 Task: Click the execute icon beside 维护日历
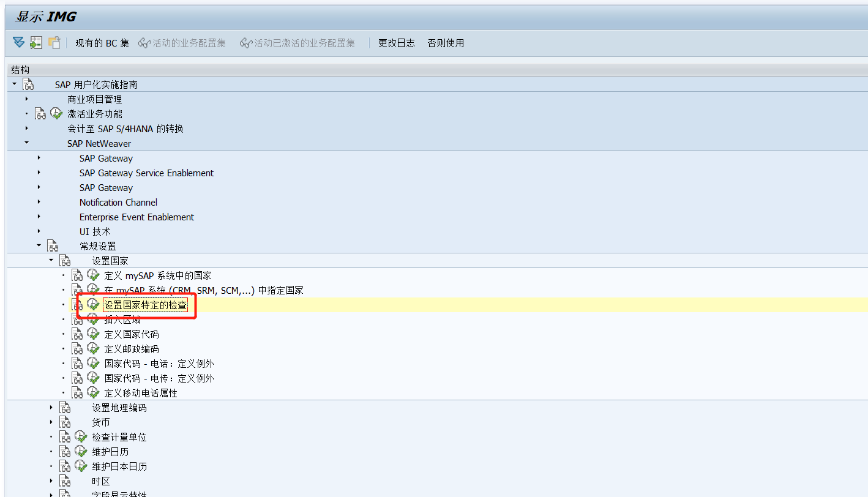pyautogui.click(x=81, y=451)
